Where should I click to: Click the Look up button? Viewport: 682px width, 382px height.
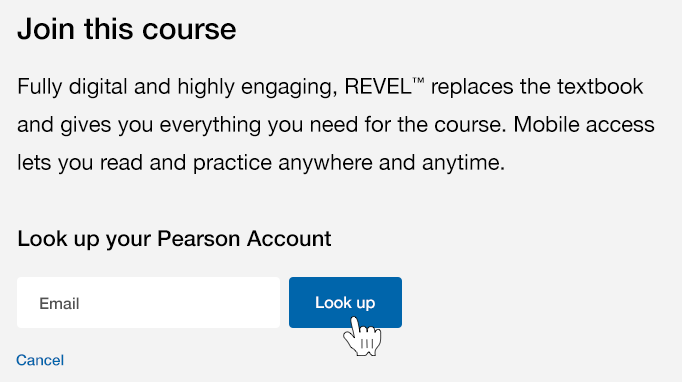pyautogui.click(x=345, y=302)
